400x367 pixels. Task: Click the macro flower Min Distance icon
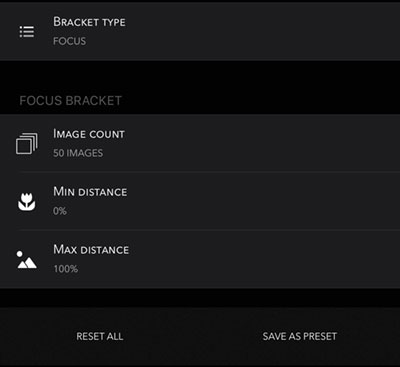click(x=27, y=202)
